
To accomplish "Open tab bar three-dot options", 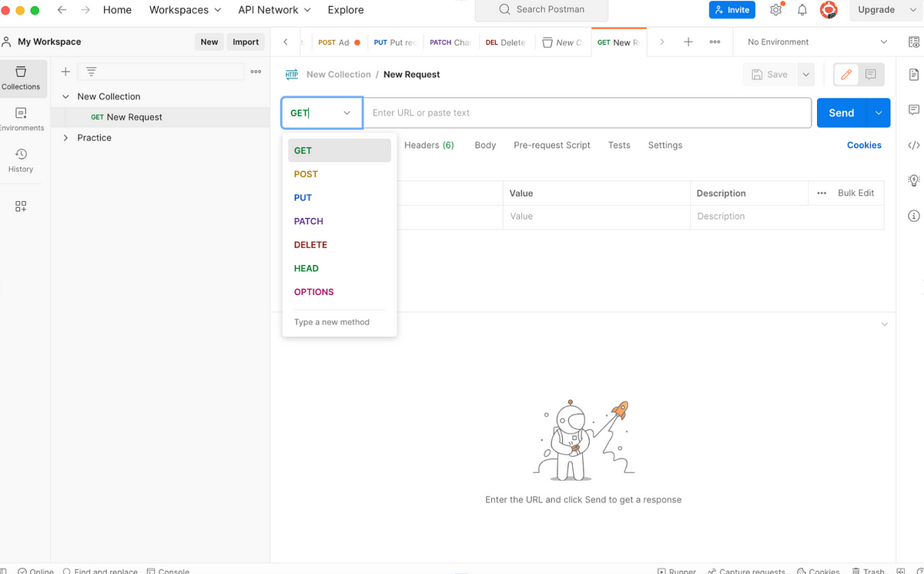I will pos(715,42).
